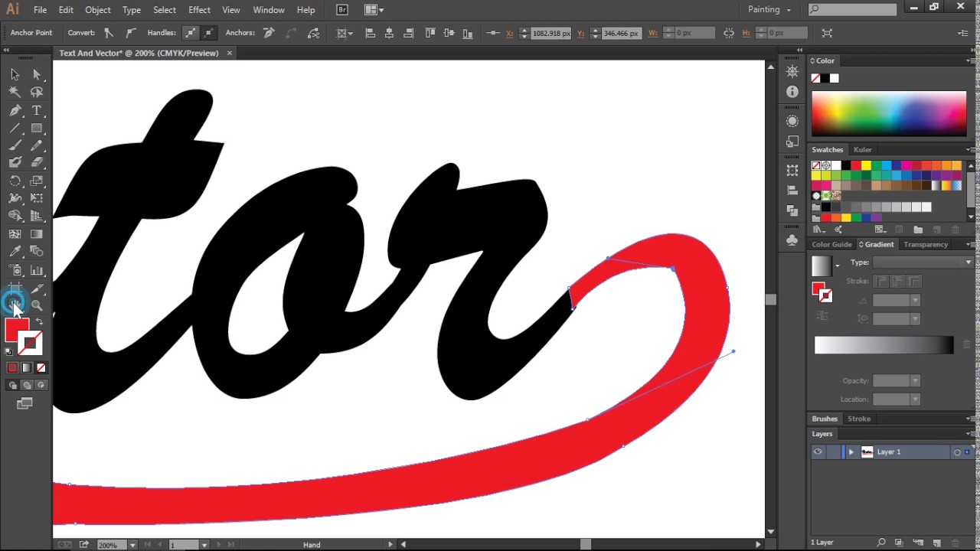Open the Effect menu

point(199,10)
